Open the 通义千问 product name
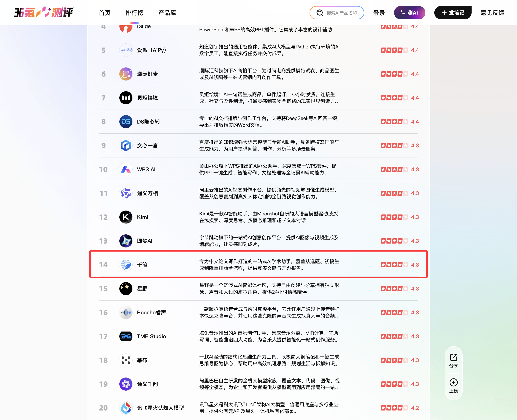Image resolution: width=517 pixels, height=420 pixels. pos(147,384)
